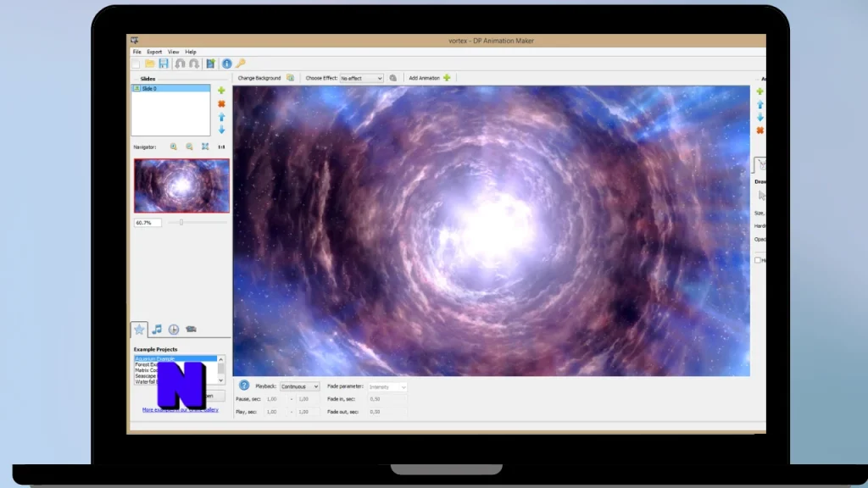
Task: Delete the slide with the orange X
Action: (221, 104)
